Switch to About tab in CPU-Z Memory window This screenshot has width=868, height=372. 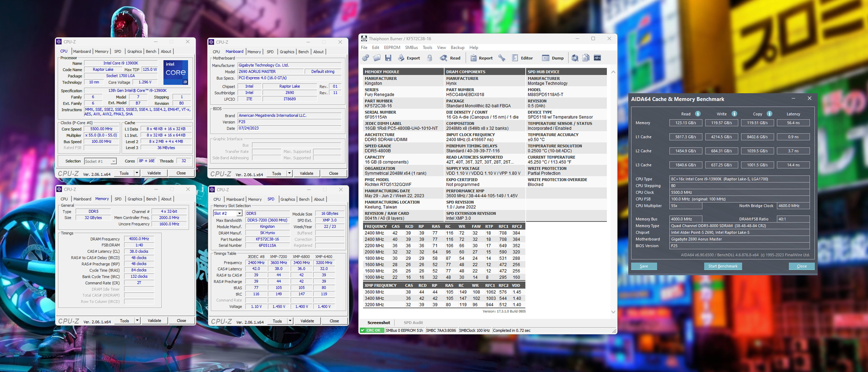pyautogui.click(x=166, y=199)
